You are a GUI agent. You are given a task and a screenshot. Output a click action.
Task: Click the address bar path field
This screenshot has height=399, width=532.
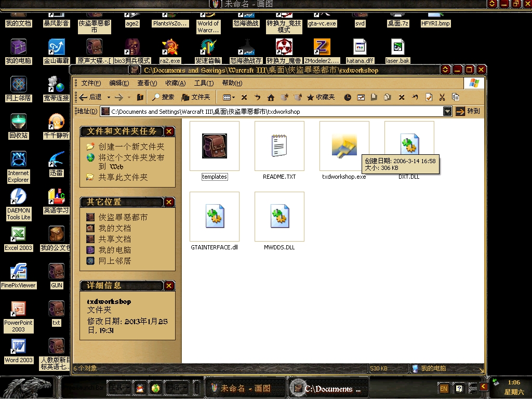click(272, 111)
